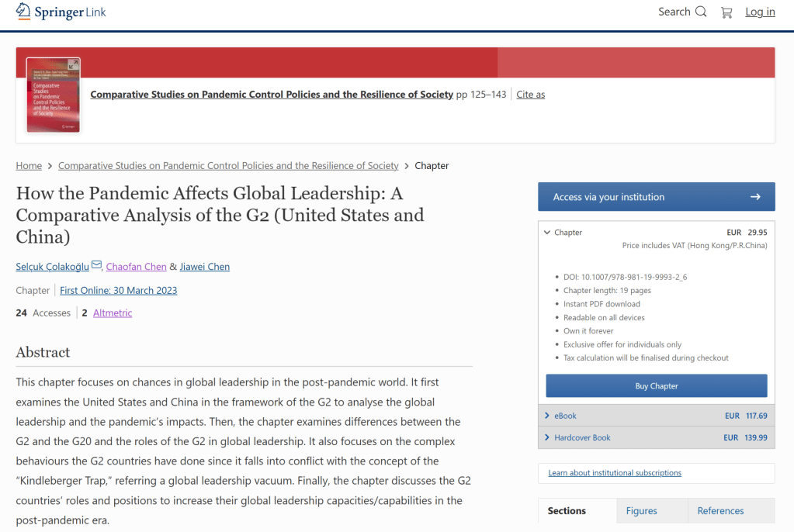Screen dimensions: 794x532
Task: Open author Jiawei Chen's link
Action: (205, 267)
